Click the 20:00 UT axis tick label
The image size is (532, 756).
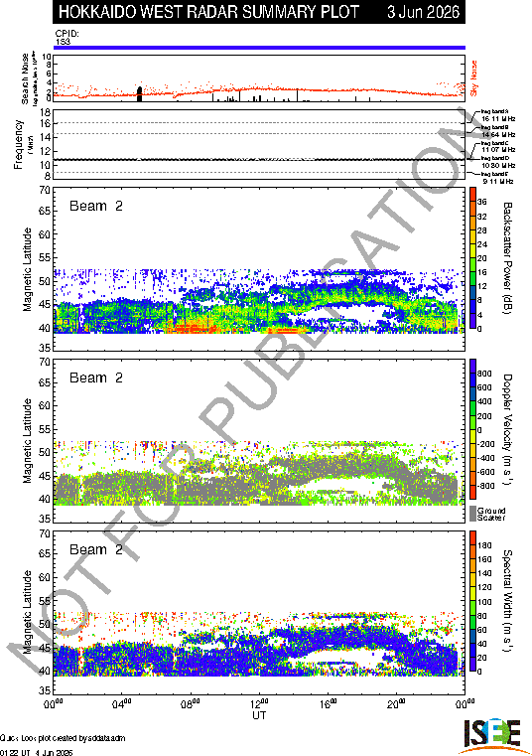pos(397,704)
